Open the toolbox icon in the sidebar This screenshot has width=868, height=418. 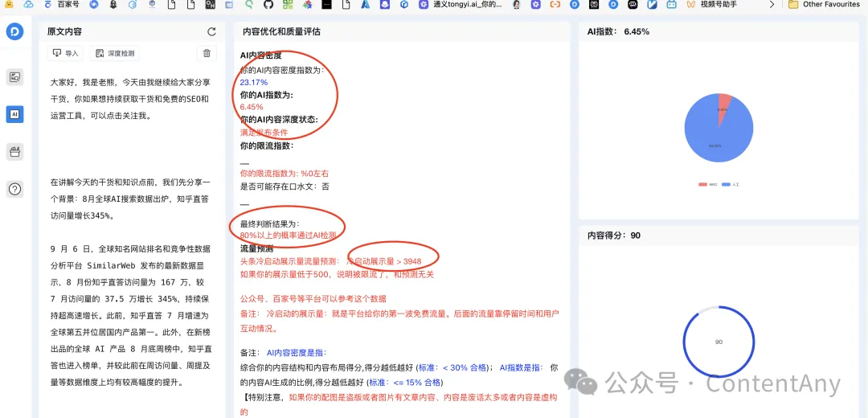[14, 151]
